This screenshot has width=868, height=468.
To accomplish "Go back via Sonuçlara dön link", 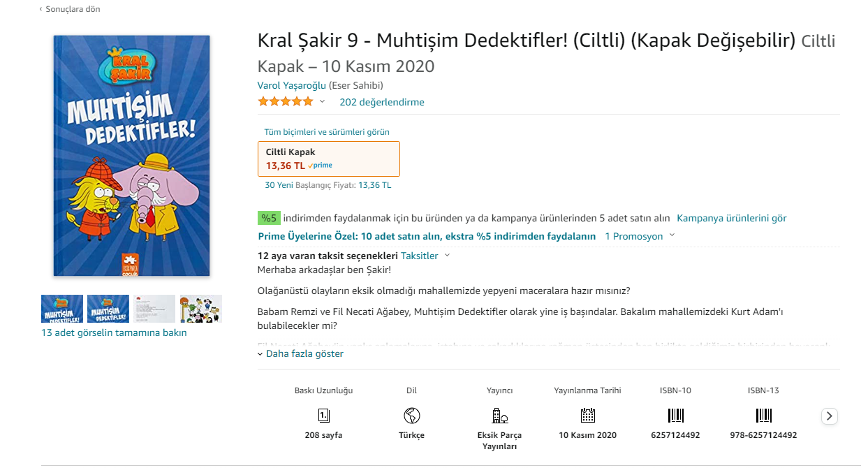I will (x=70, y=9).
